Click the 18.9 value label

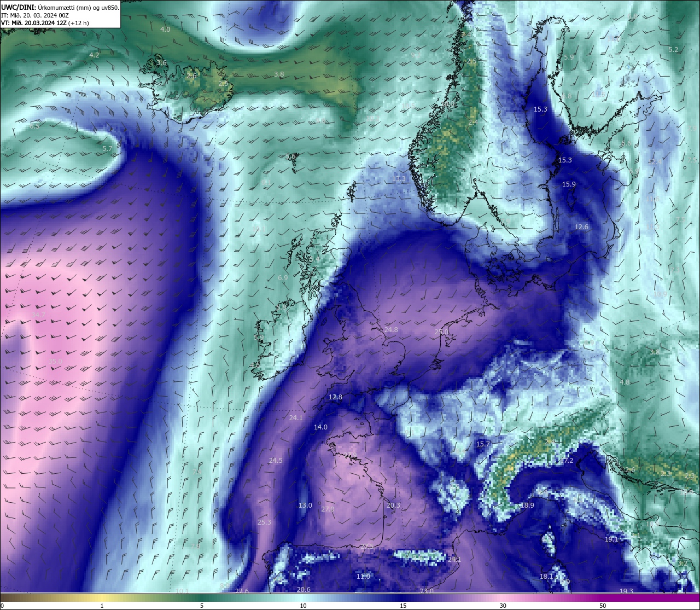[x=527, y=506]
